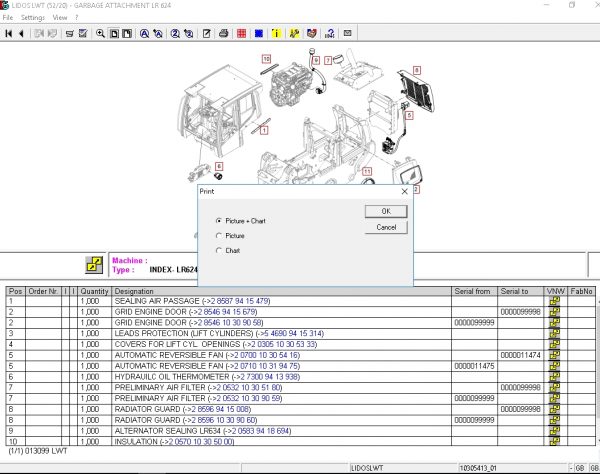The height and width of the screenshot is (474, 600).
Task: Click Serial to value 0000011474
Action: 520,355
